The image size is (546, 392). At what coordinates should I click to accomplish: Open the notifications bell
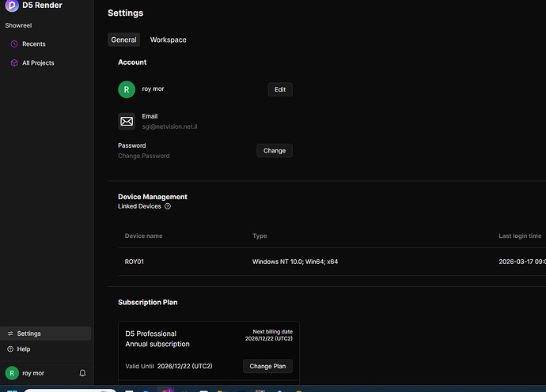pos(82,373)
